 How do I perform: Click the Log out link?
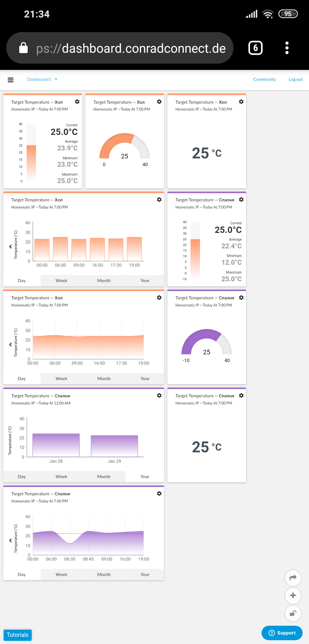pos(296,79)
